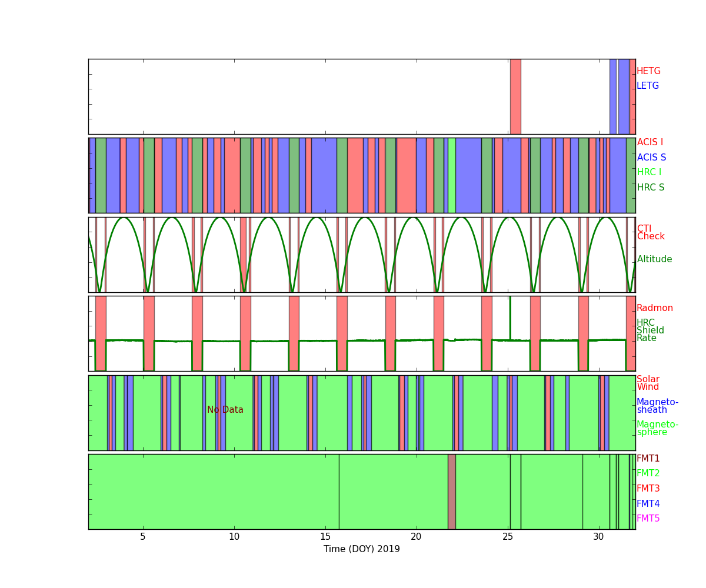Click the Magnetosheath legend label

657,406
